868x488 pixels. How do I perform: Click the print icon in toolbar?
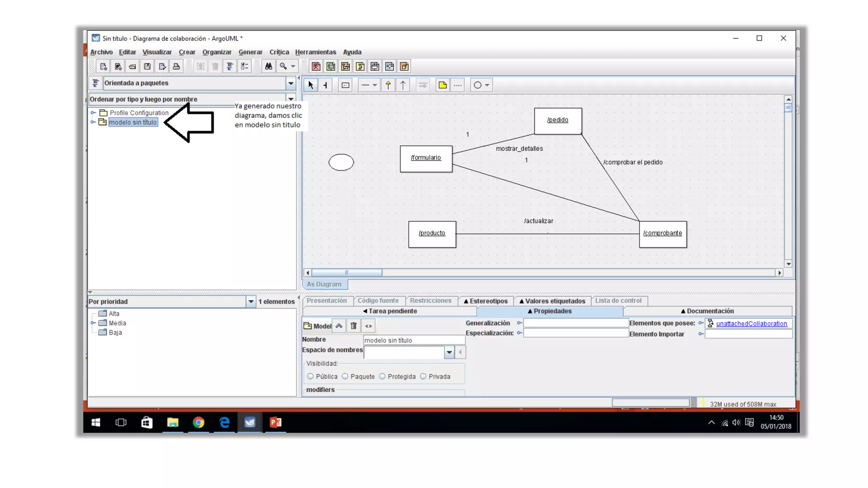pyautogui.click(x=176, y=67)
